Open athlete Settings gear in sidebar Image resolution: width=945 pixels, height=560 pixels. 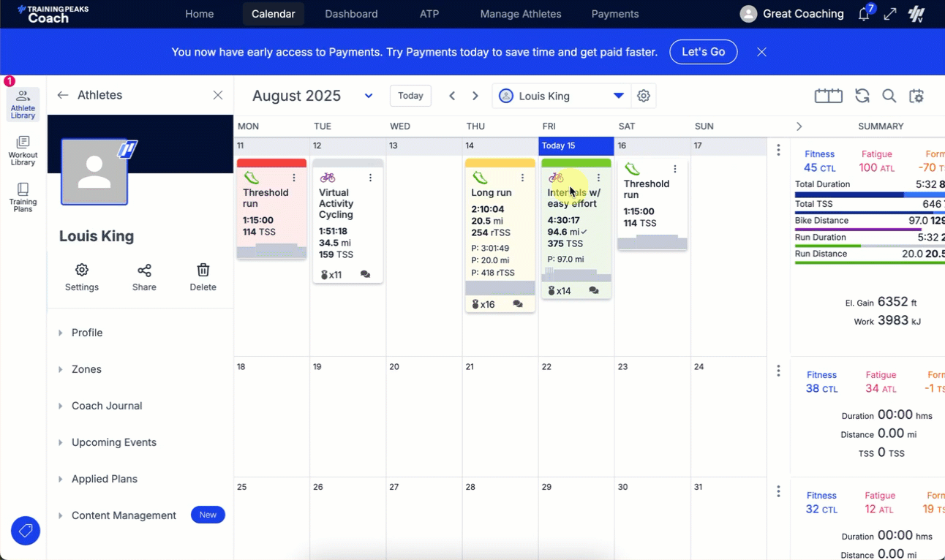click(x=82, y=277)
